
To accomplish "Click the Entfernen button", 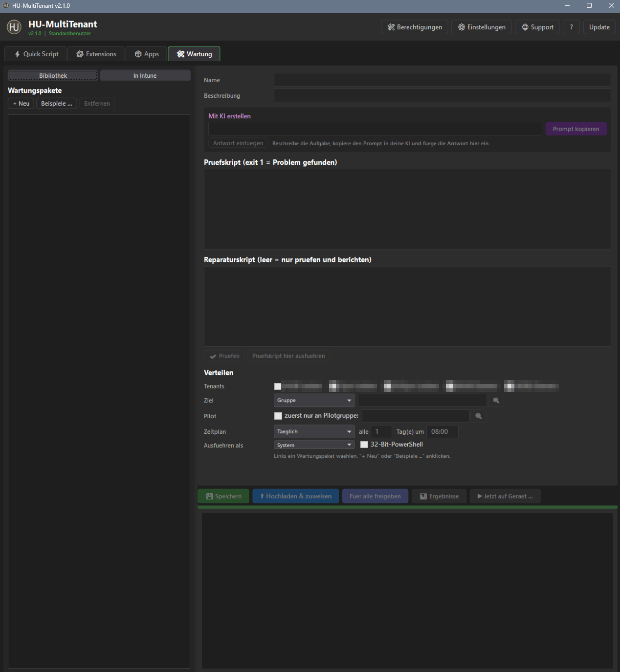I will (x=97, y=104).
